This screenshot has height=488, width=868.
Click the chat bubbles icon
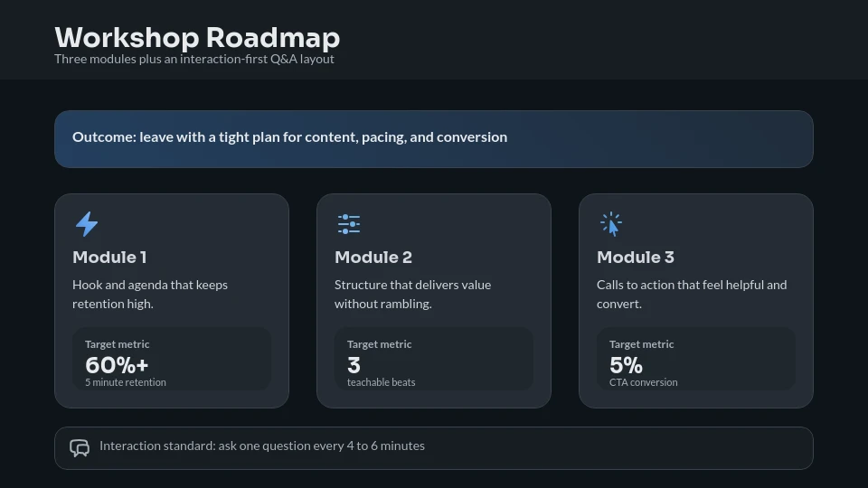click(80, 447)
